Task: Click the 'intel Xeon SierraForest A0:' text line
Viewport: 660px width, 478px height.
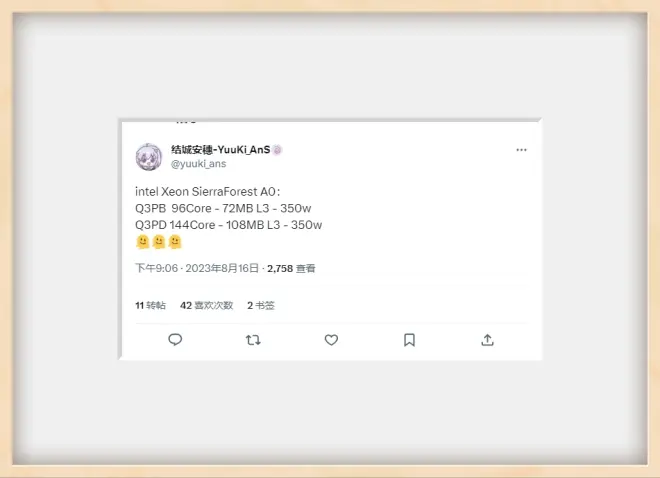Action: pyautogui.click(x=208, y=192)
